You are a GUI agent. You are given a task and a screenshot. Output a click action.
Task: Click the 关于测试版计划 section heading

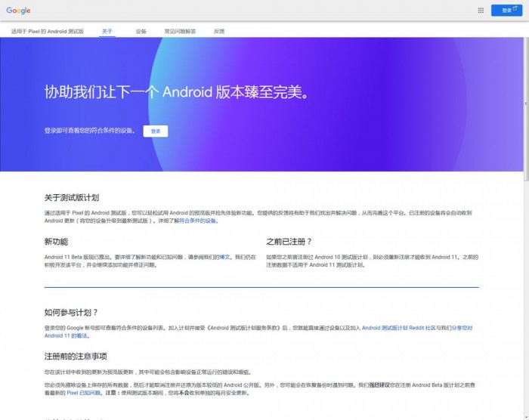[72, 198]
